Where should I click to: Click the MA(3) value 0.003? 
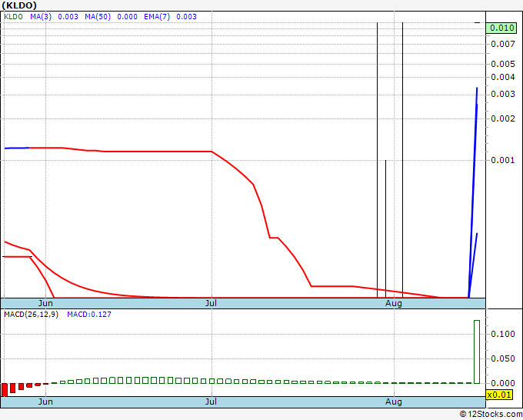click(68, 17)
